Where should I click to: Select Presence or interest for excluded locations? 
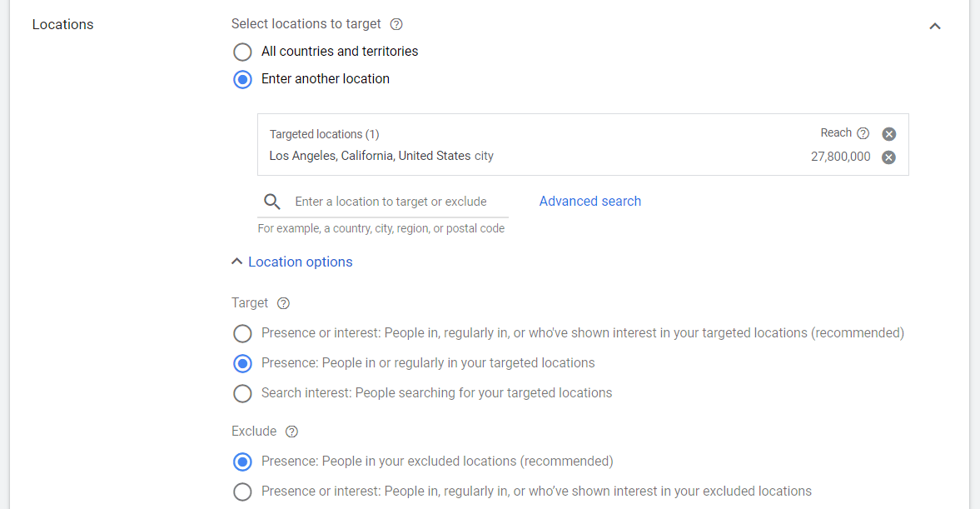pos(241,492)
